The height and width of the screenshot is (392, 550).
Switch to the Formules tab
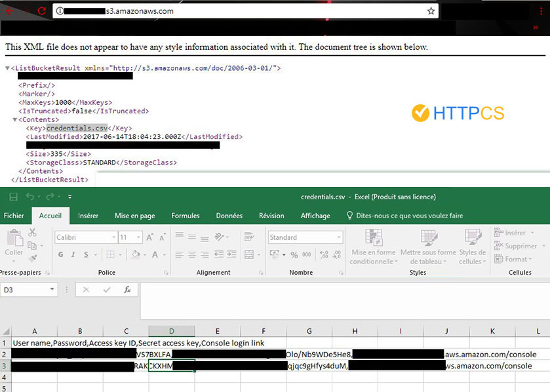click(x=186, y=216)
